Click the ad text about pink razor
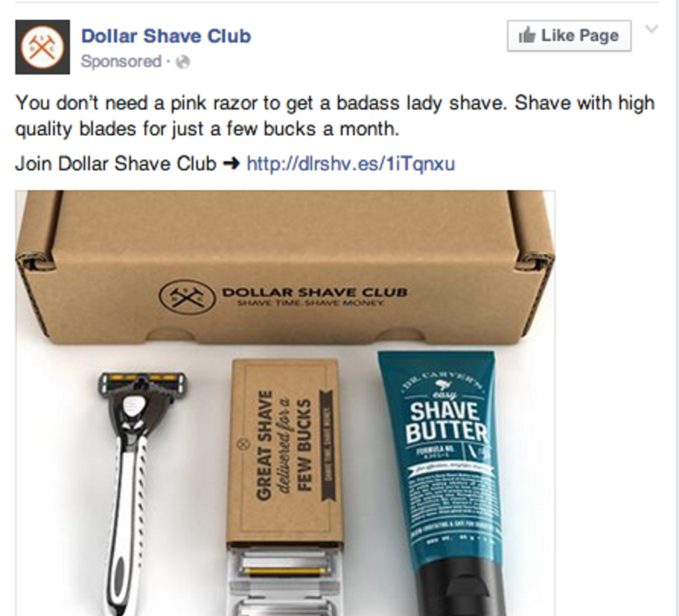The height and width of the screenshot is (616, 679). 335,116
